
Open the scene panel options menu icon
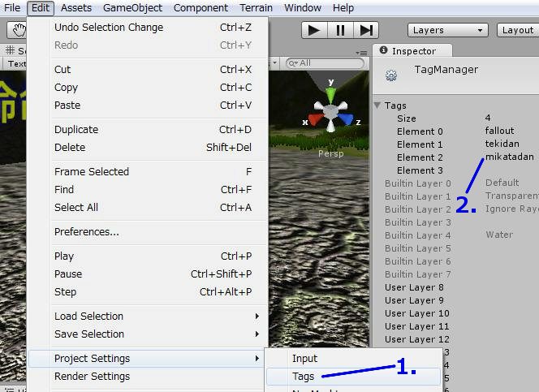pyautogui.click(x=361, y=53)
